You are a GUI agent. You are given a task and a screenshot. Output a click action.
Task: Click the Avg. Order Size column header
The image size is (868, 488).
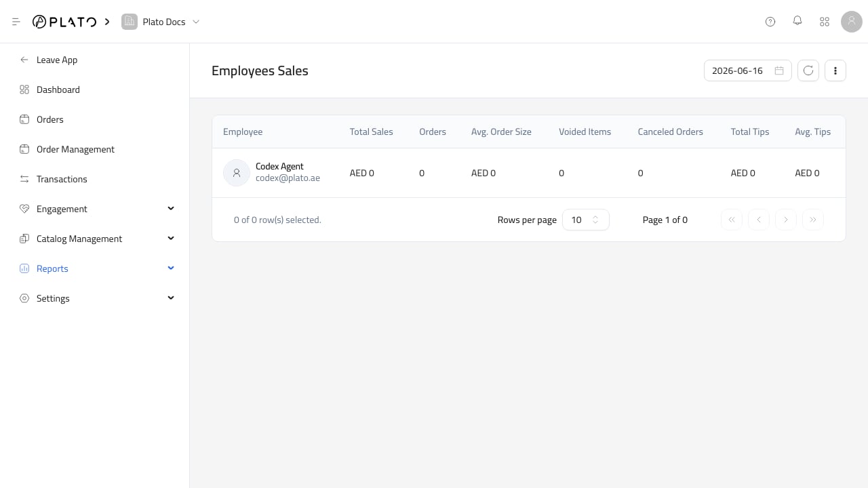[501, 131]
